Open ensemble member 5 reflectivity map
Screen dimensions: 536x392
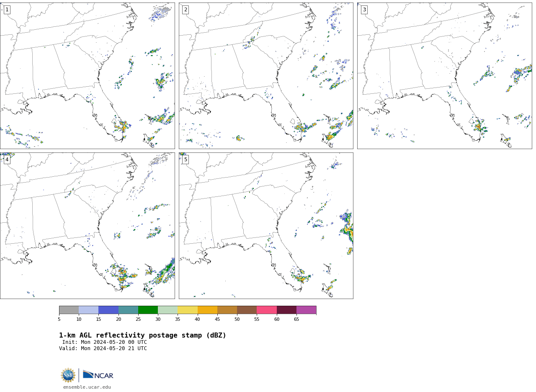point(266,226)
